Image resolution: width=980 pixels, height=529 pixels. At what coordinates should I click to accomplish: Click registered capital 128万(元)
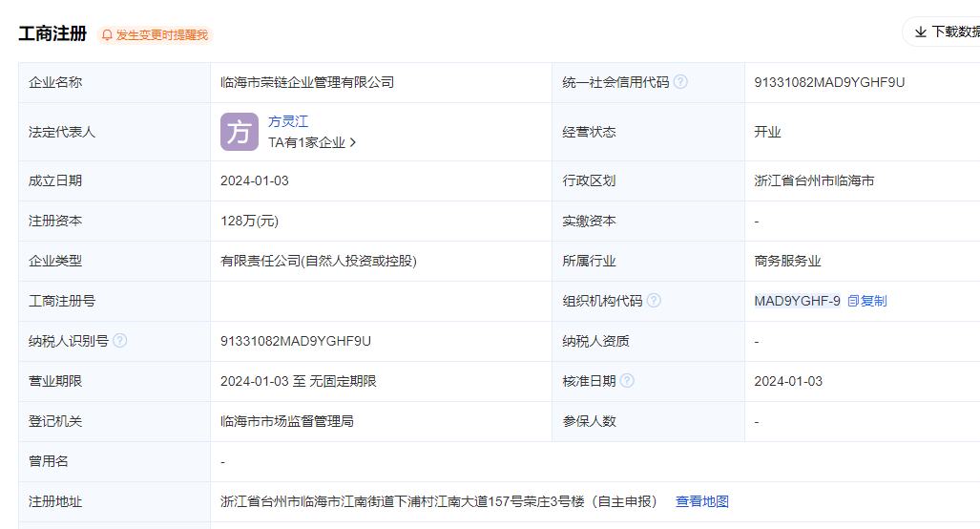(249, 221)
